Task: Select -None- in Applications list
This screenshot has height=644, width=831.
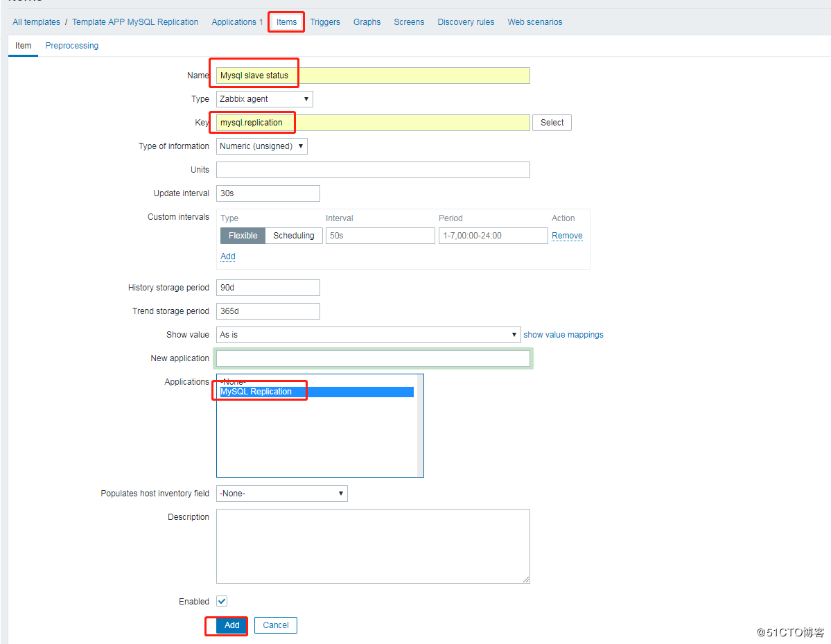Action: (317, 382)
